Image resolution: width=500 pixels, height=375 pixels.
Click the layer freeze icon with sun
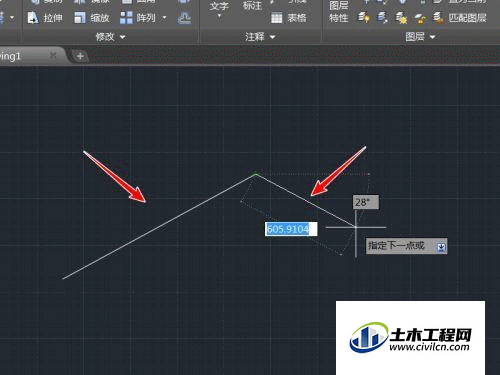pos(401,17)
